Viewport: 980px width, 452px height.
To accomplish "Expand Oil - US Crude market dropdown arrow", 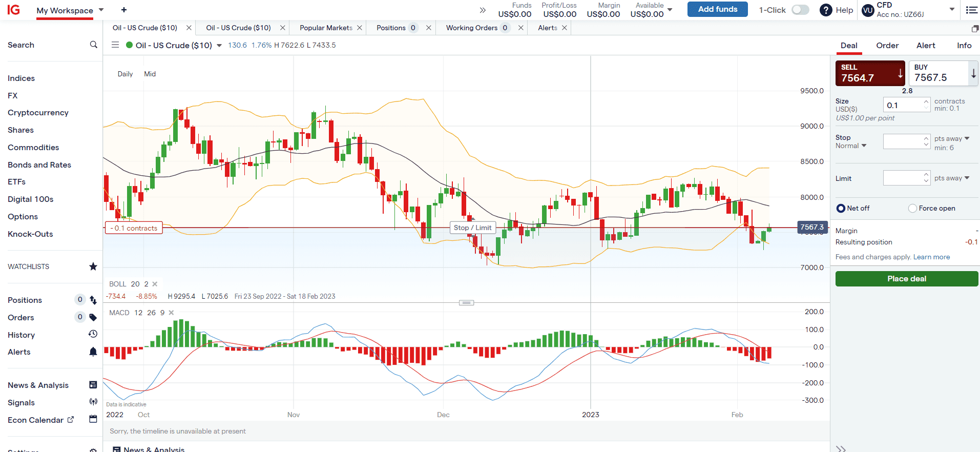I will 219,46.
